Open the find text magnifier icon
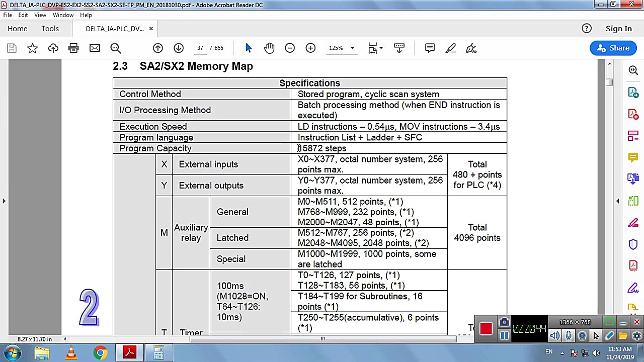Viewport: 644px width, 362px height. pyautogui.click(x=115, y=48)
